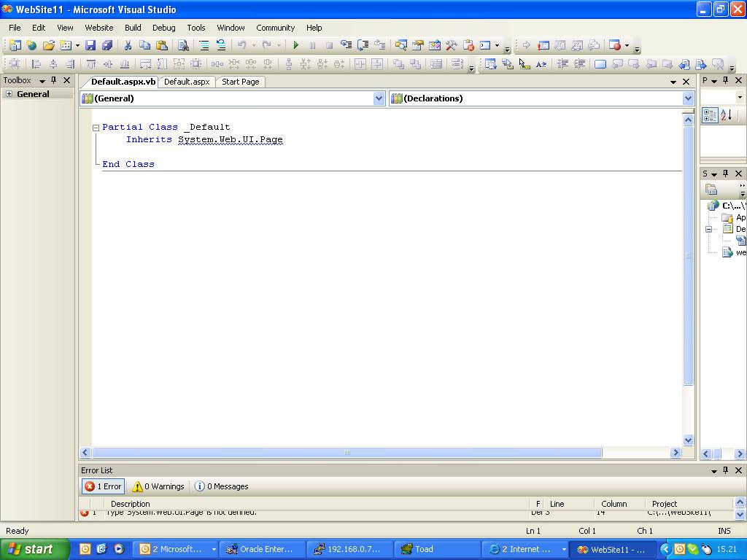
Task: Start debugging with the green play icon
Action: (296, 45)
